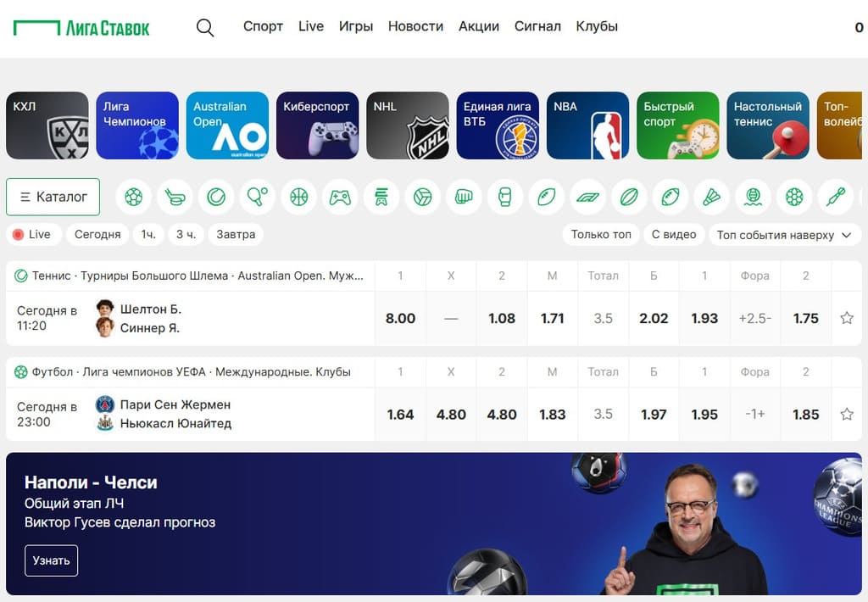Open the Лига Чемпионов tile
The image size is (868, 602).
(137, 125)
